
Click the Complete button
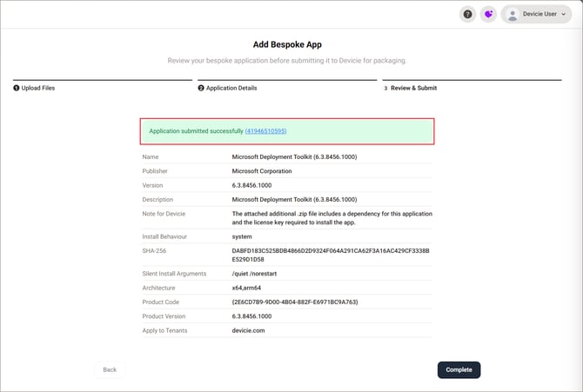click(x=459, y=369)
